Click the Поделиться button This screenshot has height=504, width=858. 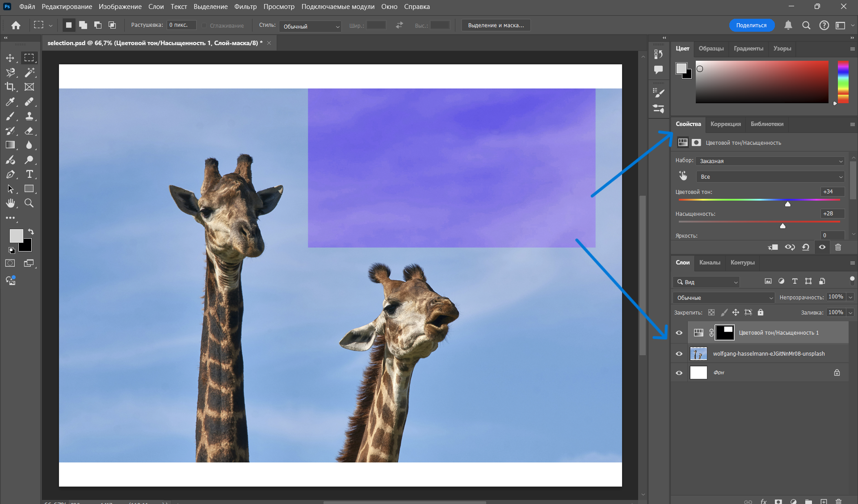pos(751,25)
